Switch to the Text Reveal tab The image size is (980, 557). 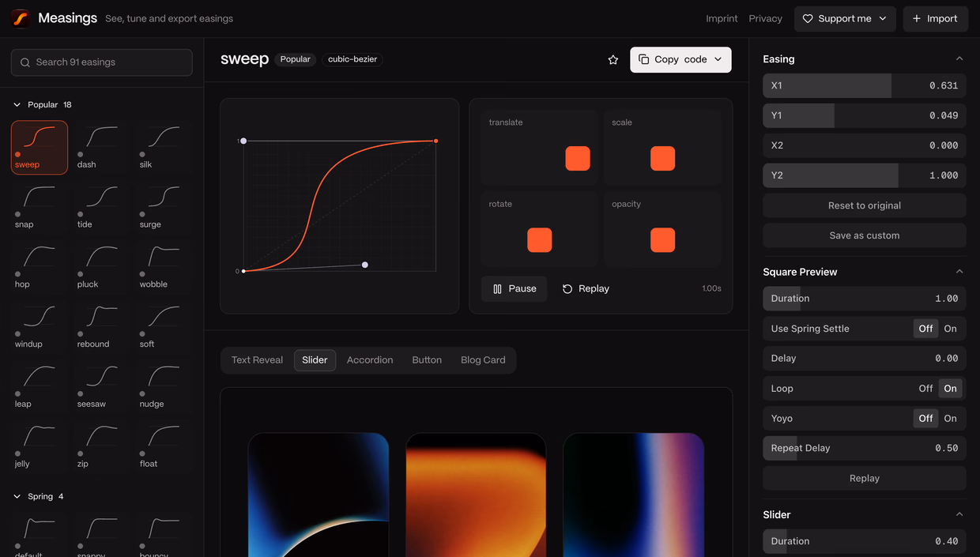click(x=257, y=360)
